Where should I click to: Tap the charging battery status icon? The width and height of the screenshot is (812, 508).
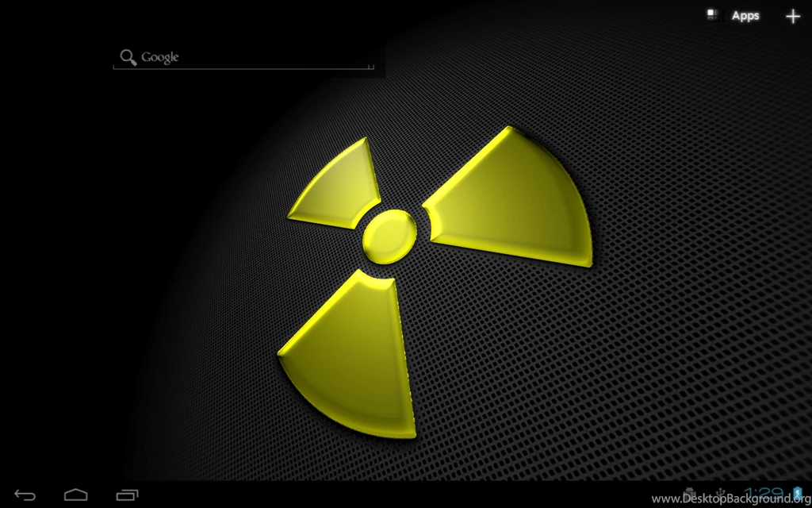click(797, 492)
